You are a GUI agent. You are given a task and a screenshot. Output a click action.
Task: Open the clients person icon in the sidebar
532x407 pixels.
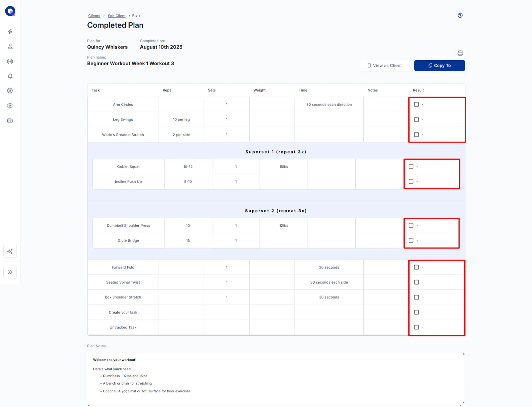10,47
